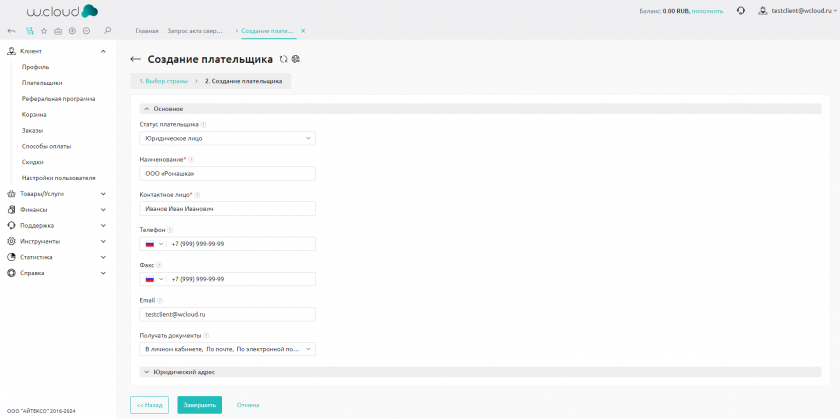
Task: Open the support headset icon in header
Action: [x=740, y=11]
